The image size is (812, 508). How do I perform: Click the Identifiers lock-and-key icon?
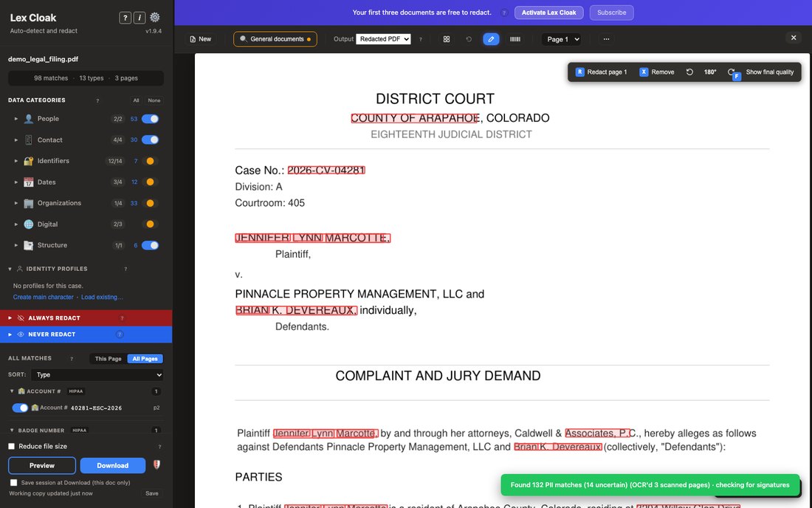point(29,161)
